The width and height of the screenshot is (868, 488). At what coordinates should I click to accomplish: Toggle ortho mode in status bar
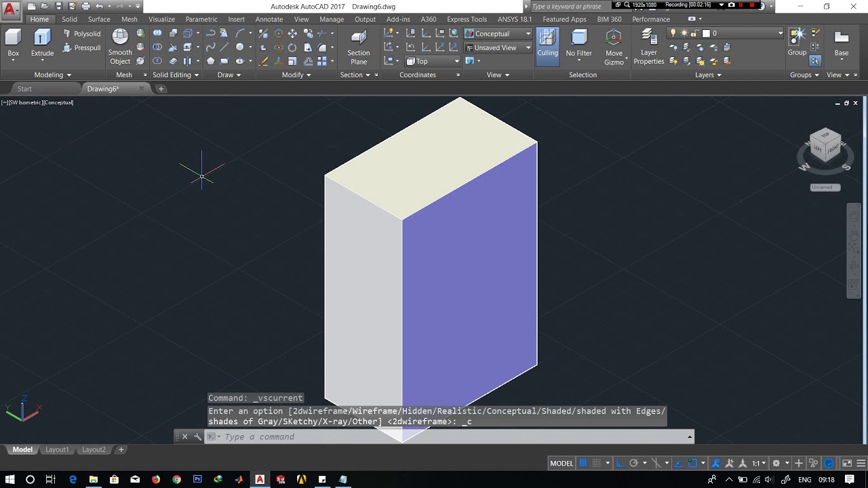coord(620,463)
